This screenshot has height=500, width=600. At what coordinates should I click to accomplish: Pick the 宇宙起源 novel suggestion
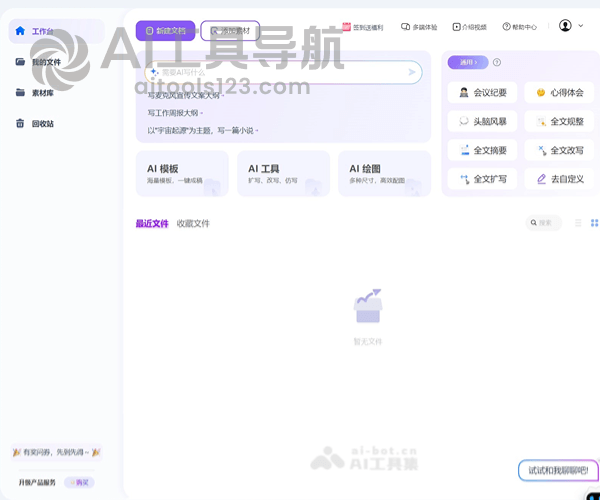pos(202,130)
